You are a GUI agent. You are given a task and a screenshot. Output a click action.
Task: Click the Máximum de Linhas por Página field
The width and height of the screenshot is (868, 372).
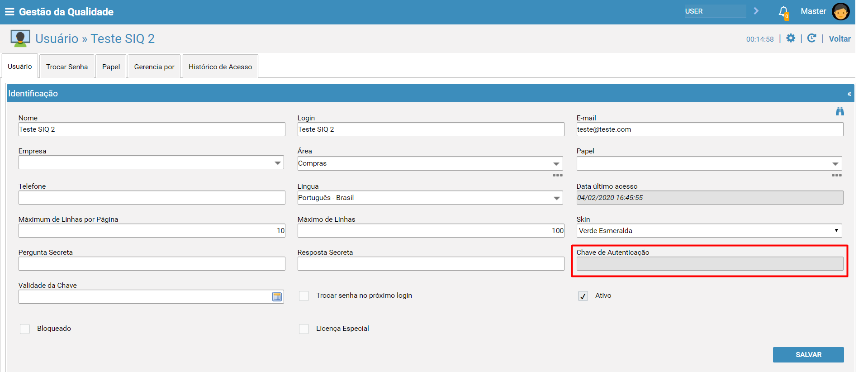[x=152, y=231]
